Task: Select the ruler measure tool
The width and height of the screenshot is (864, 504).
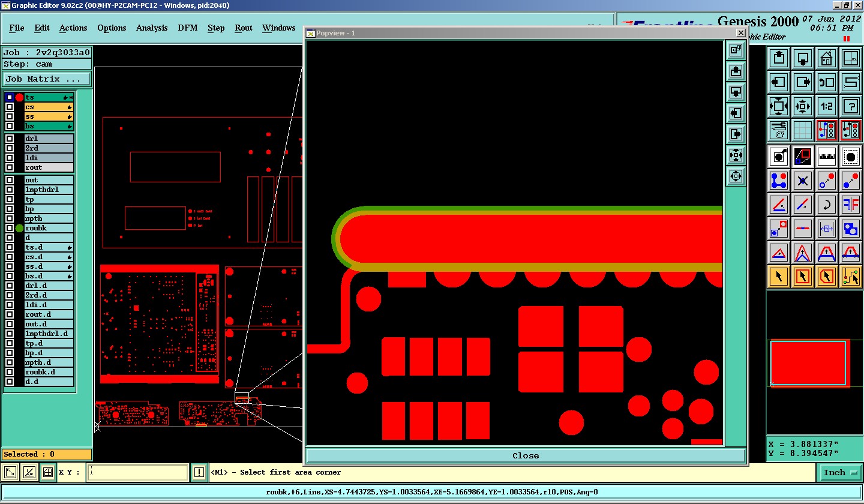Action: pyautogui.click(x=827, y=157)
